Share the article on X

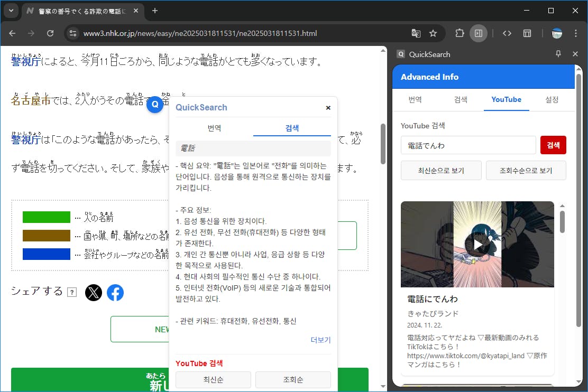coord(94,293)
